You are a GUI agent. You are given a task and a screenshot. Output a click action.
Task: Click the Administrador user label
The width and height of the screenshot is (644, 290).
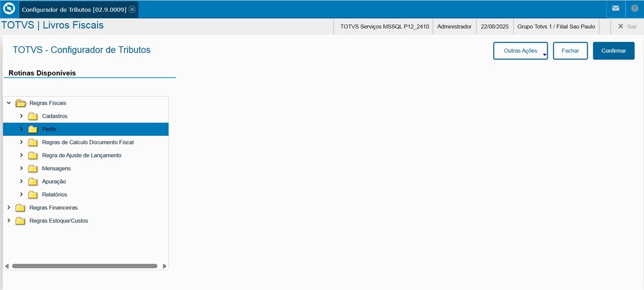click(455, 26)
